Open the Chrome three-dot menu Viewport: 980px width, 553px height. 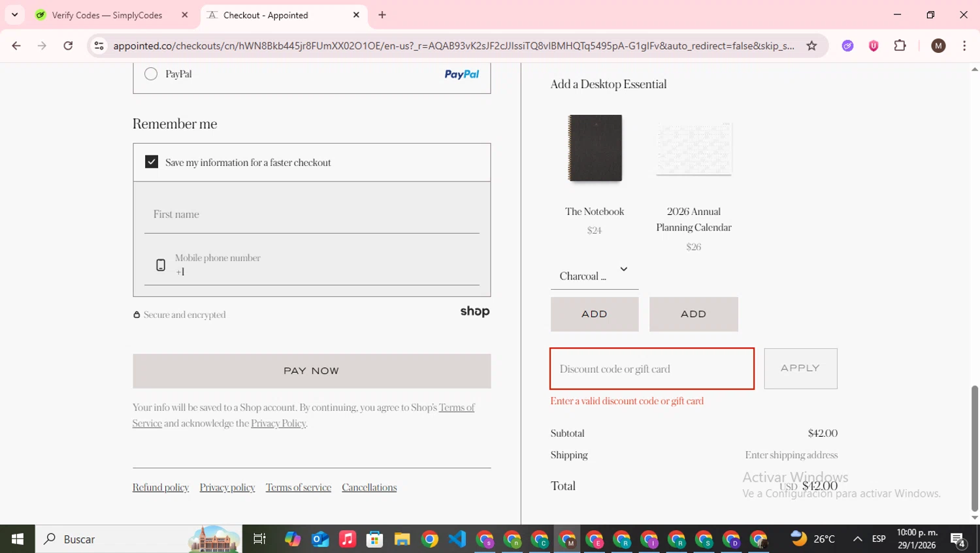964,46
